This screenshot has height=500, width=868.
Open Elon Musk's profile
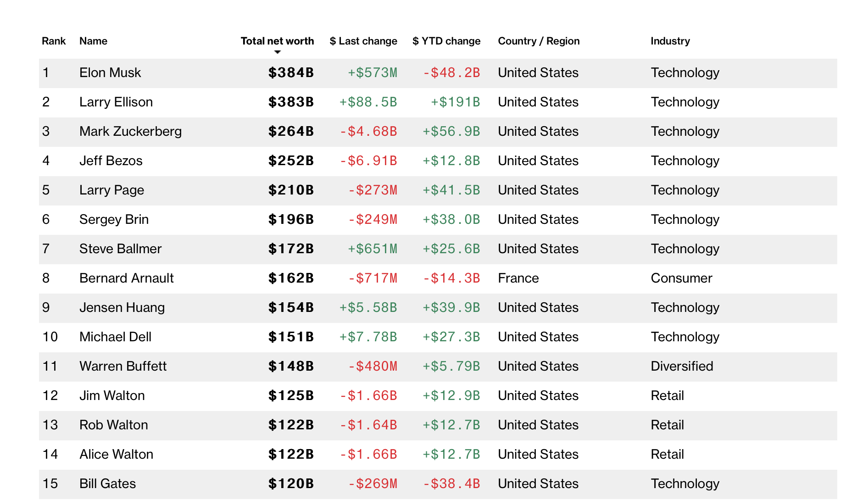click(110, 72)
